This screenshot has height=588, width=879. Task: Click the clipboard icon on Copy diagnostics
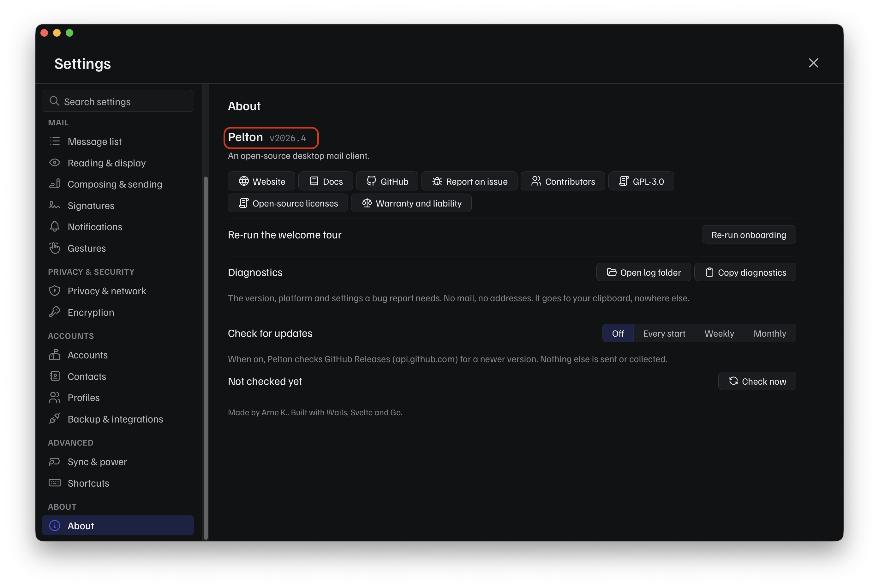point(709,272)
